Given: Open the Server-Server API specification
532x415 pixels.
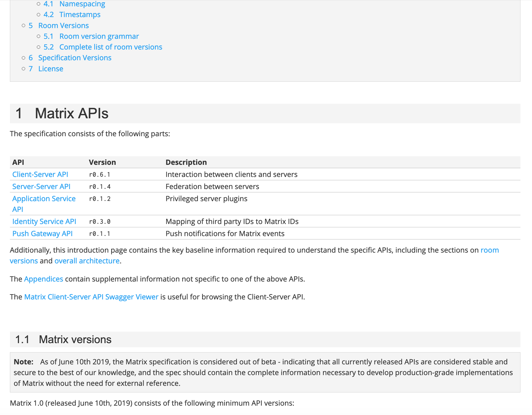Looking at the screenshot, I should pyautogui.click(x=41, y=186).
